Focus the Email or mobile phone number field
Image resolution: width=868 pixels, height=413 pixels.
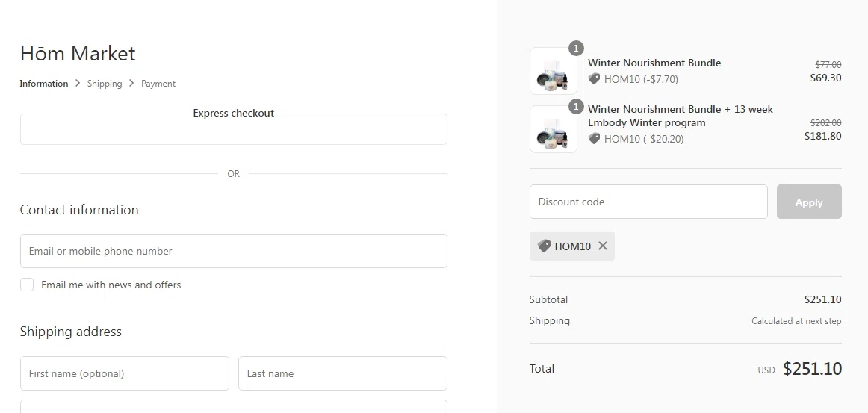click(x=234, y=251)
